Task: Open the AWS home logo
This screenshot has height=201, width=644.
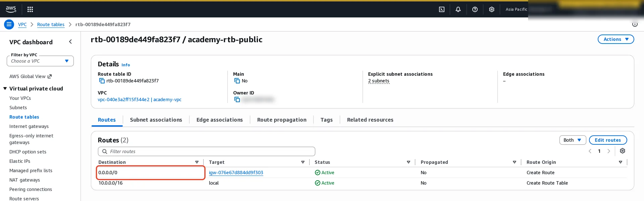Action: (x=11, y=9)
